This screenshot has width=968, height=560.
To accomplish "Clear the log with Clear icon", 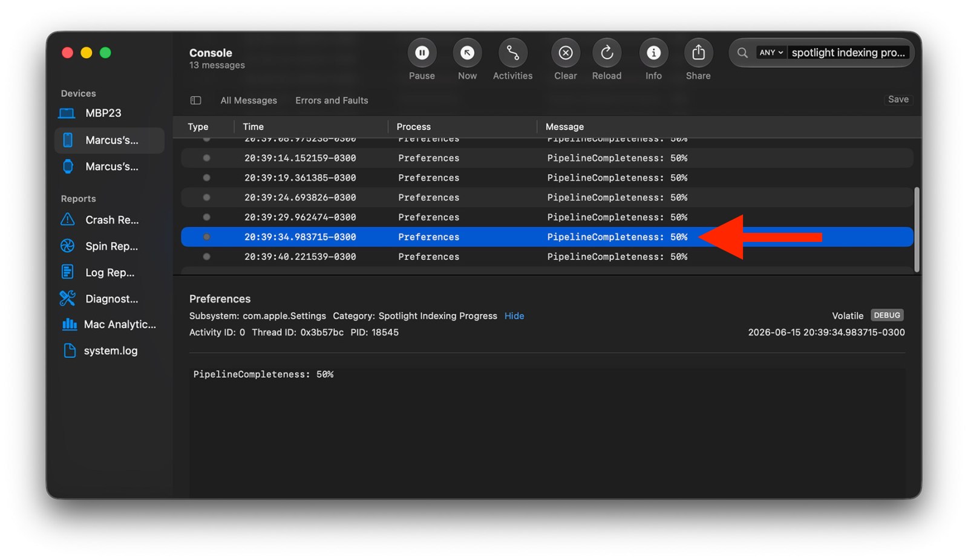I will [x=565, y=53].
